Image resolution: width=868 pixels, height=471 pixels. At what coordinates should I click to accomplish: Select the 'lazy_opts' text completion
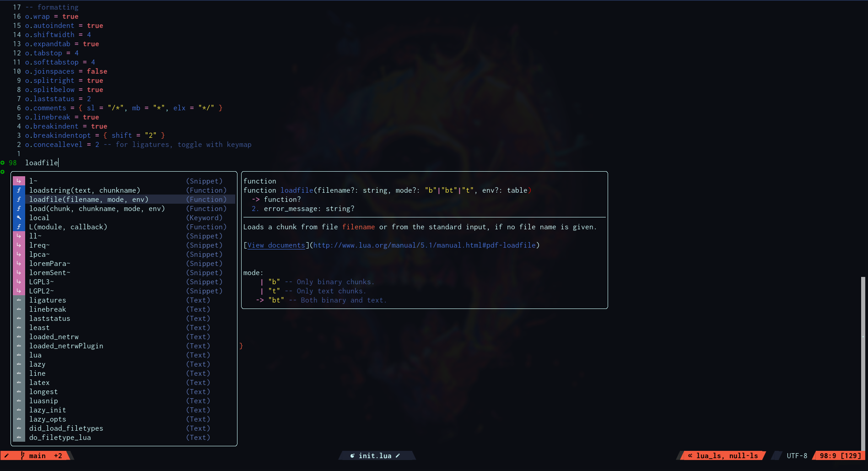coord(124,419)
